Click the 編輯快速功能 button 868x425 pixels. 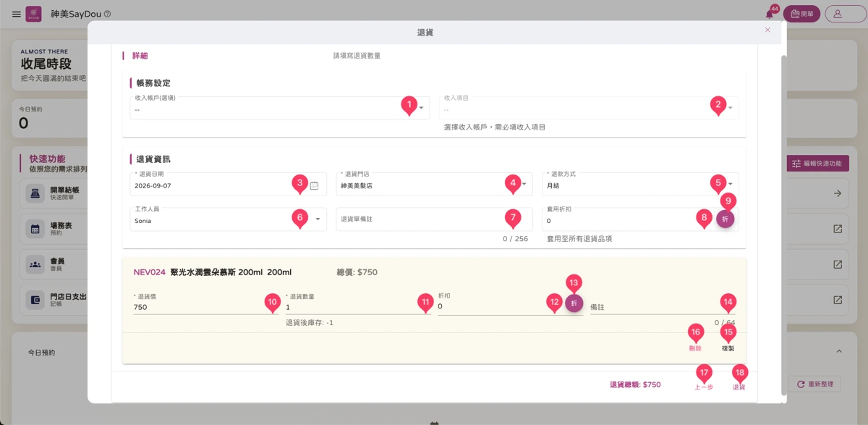coord(817,164)
